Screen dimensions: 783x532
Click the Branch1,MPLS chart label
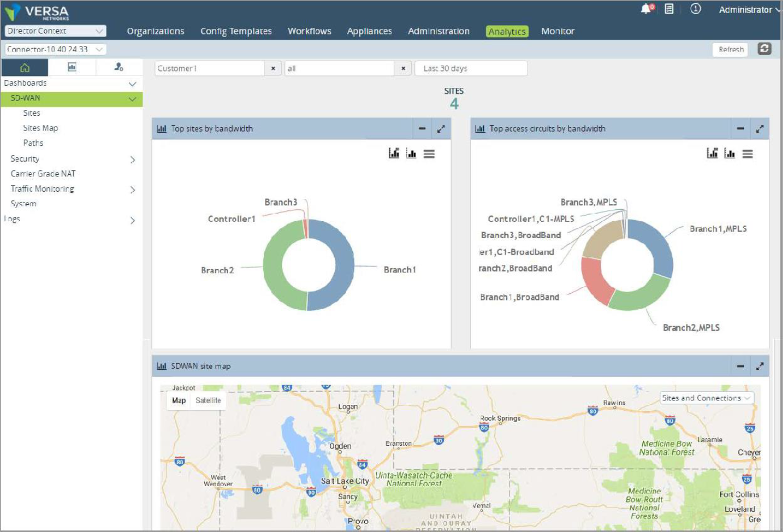point(718,229)
